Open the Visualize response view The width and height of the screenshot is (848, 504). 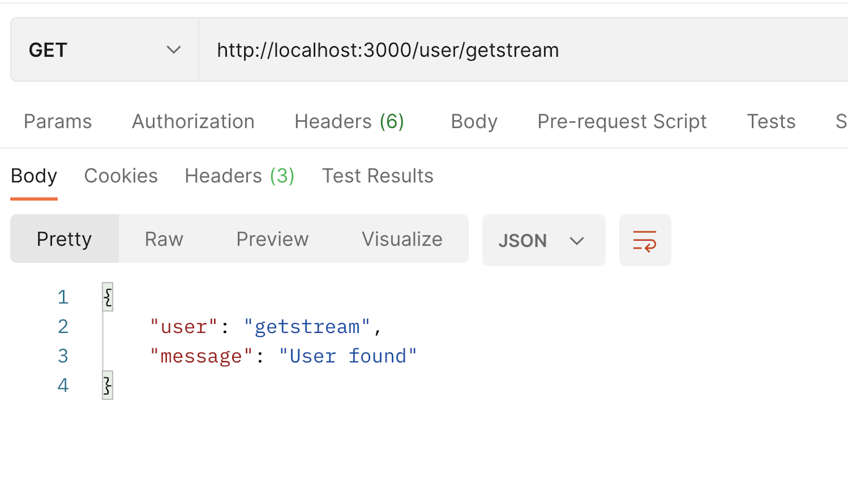pyautogui.click(x=402, y=238)
